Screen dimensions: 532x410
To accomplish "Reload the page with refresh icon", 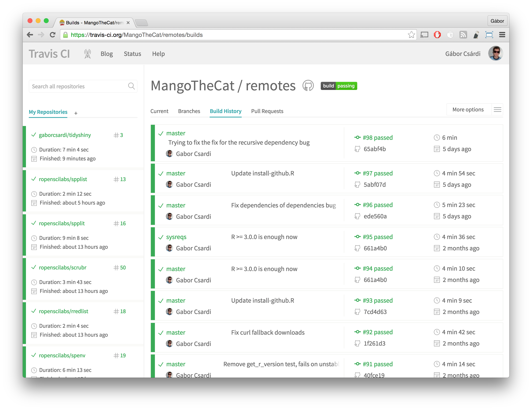I will tap(53, 35).
